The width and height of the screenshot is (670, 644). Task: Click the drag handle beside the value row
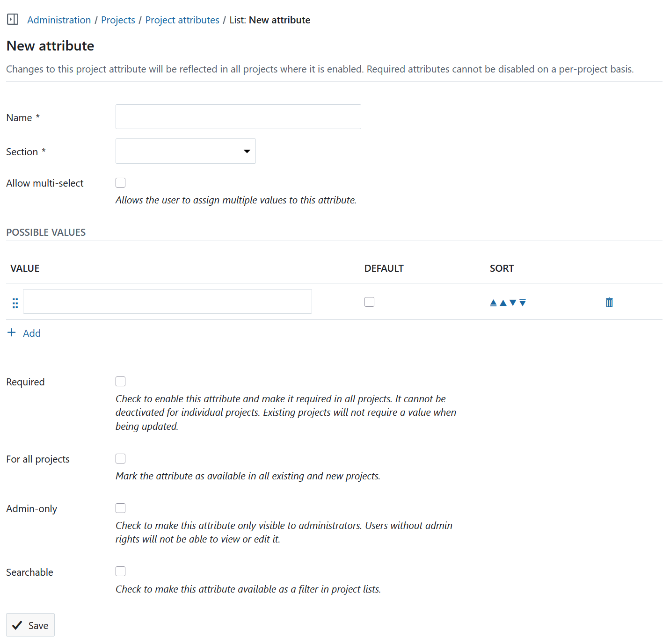tap(15, 303)
